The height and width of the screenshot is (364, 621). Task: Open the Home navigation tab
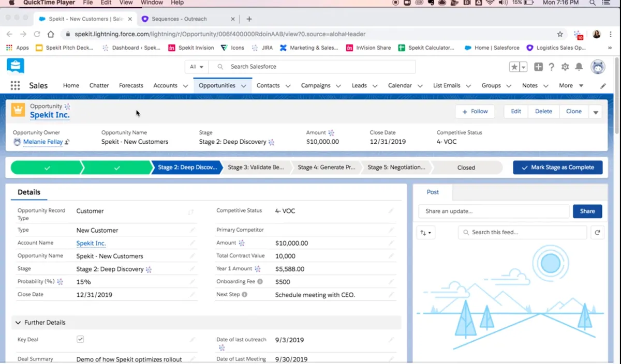pyautogui.click(x=71, y=86)
